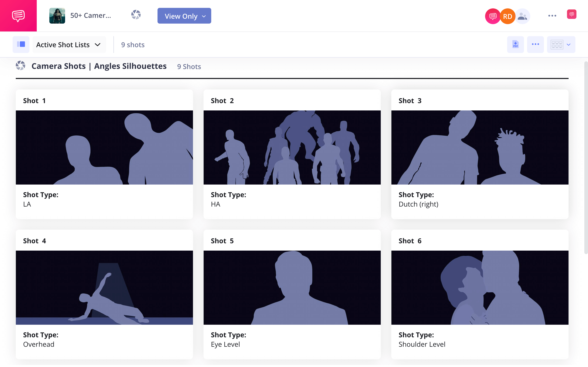588x367 pixels.
Task: Click the StudioBinder chat logo home icon
Action: (x=18, y=16)
